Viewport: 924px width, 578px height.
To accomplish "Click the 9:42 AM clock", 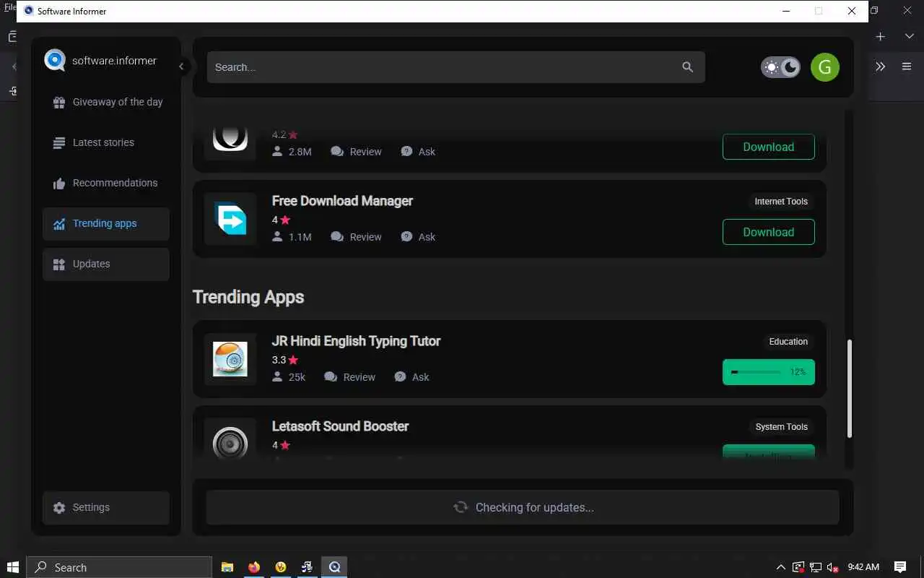I will point(863,567).
